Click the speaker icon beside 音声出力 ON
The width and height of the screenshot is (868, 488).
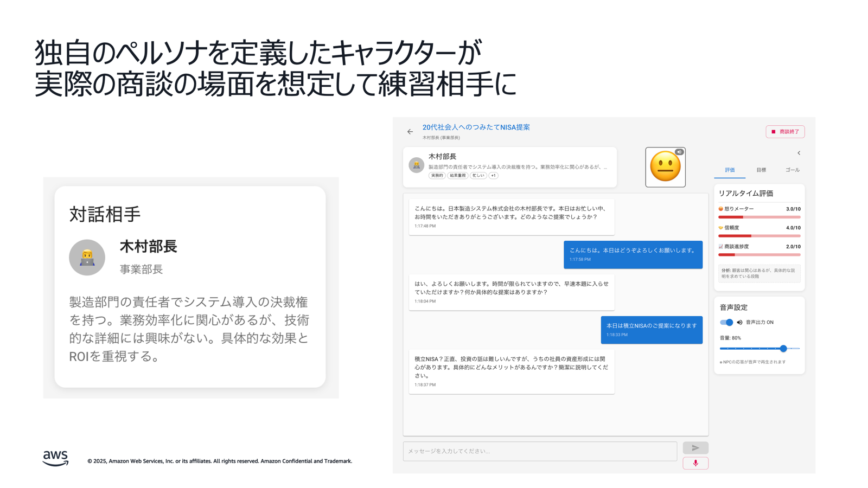point(739,323)
